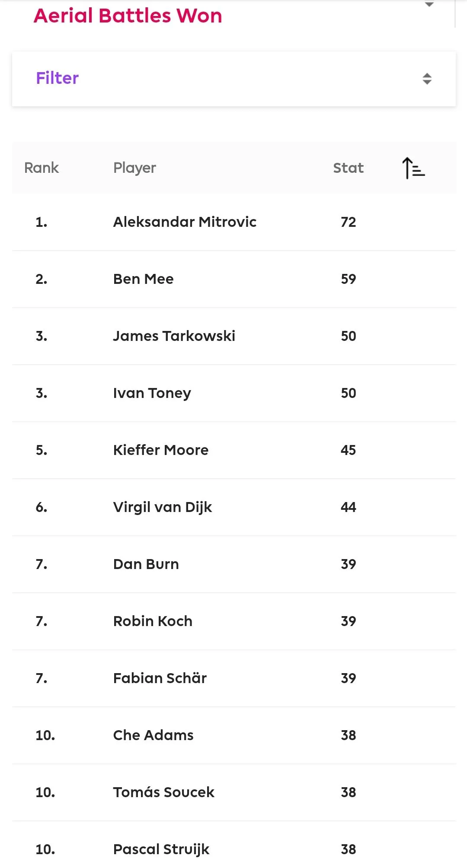Click the Stat column header
Viewport: 467px width, 868px height.
[x=348, y=168]
